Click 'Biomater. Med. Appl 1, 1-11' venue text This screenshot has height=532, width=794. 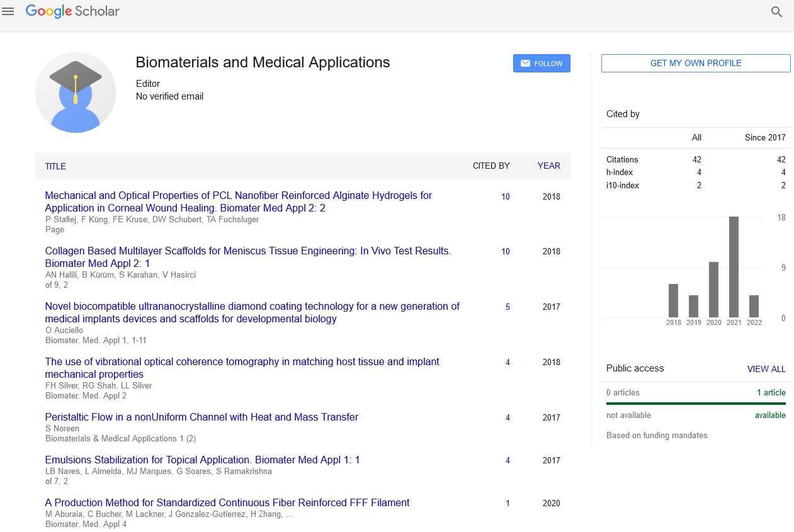(x=96, y=340)
